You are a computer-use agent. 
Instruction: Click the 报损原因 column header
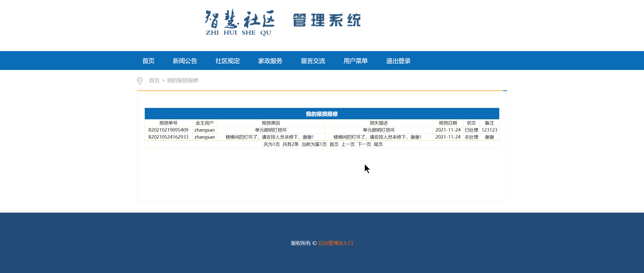(x=271, y=123)
